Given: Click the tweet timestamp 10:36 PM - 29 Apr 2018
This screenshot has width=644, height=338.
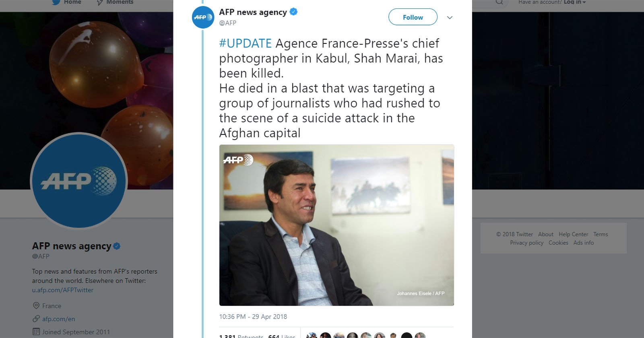Looking at the screenshot, I should [253, 317].
